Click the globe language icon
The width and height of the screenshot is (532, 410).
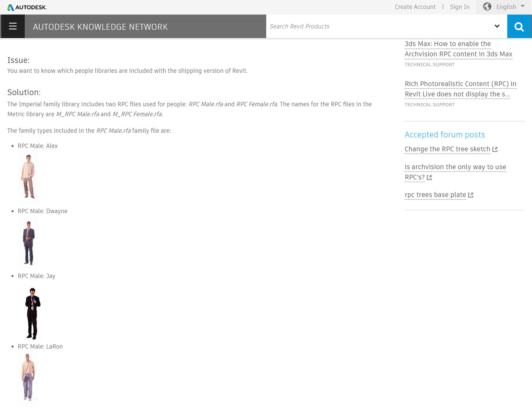[x=487, y=7]
